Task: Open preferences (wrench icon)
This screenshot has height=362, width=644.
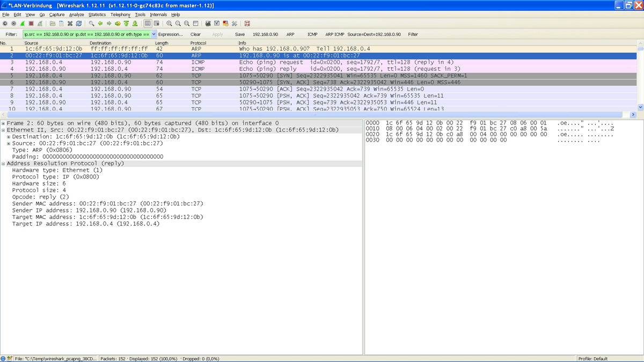Action: [x=235, y=24]
